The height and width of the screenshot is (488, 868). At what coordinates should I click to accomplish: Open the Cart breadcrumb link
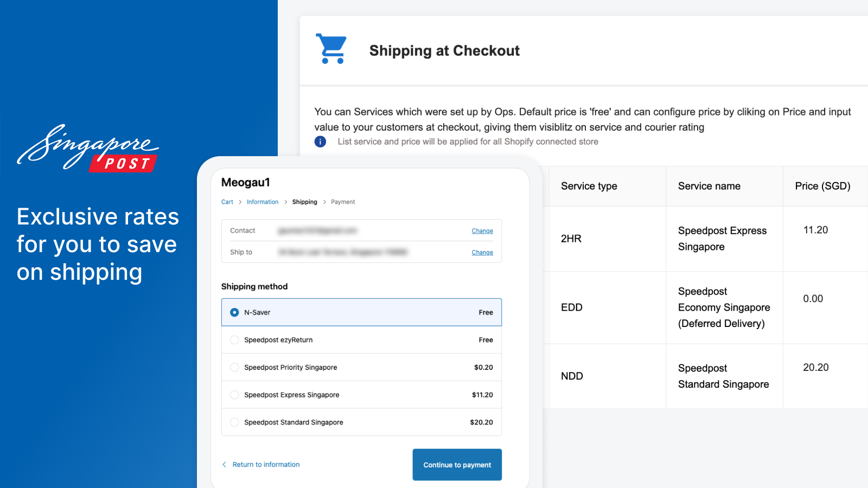coord(227,202)
